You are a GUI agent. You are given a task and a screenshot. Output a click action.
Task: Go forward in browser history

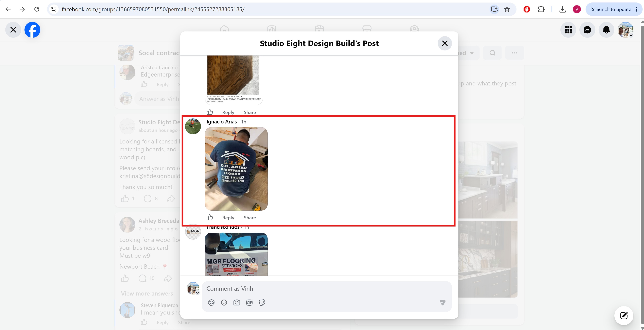click(x=23, y=9)
